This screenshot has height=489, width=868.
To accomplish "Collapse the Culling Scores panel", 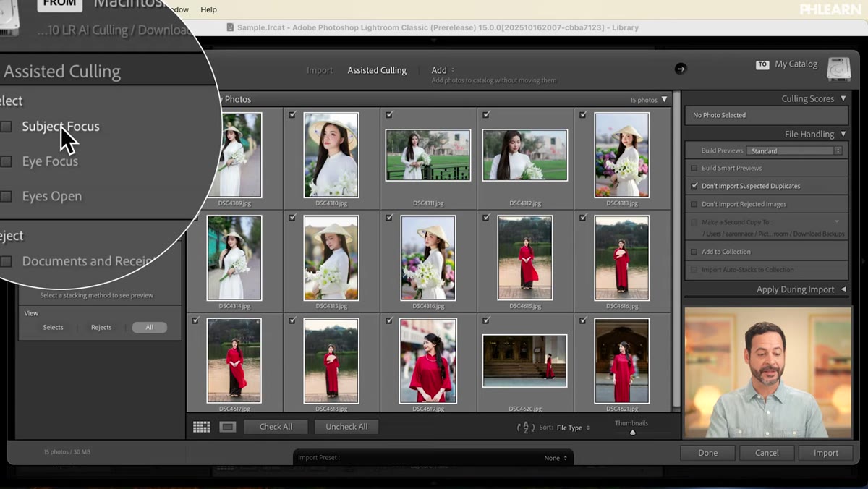I will coord(843,98).
